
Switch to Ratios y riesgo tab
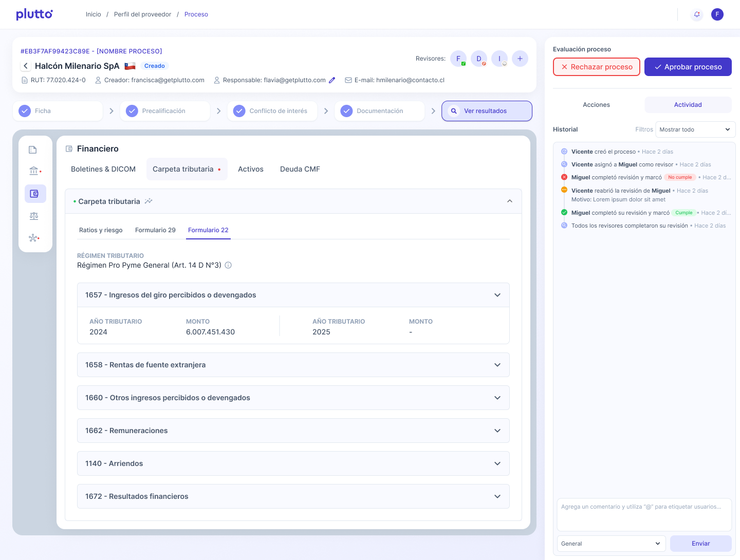(x=101, y=230)
